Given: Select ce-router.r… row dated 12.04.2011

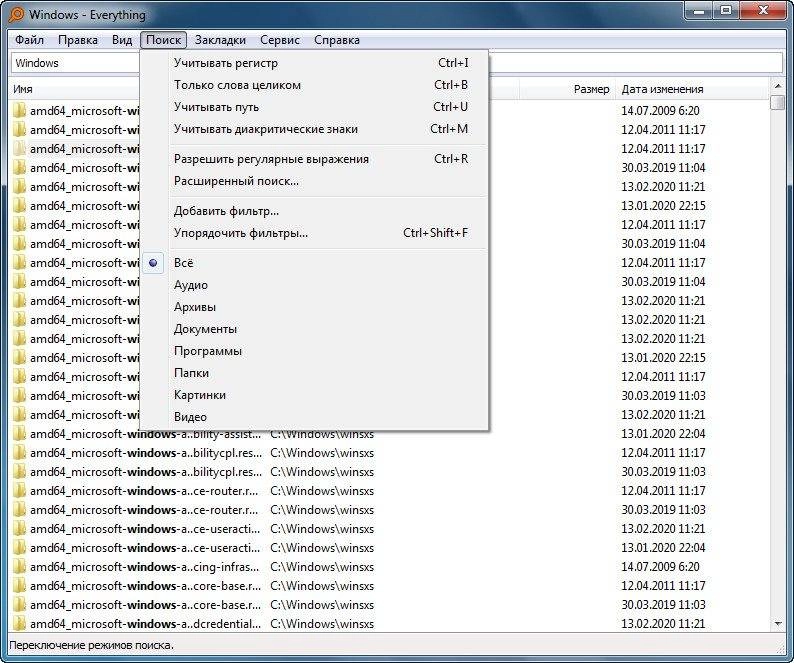Looking at the screenshot, I should click(390, 491).
